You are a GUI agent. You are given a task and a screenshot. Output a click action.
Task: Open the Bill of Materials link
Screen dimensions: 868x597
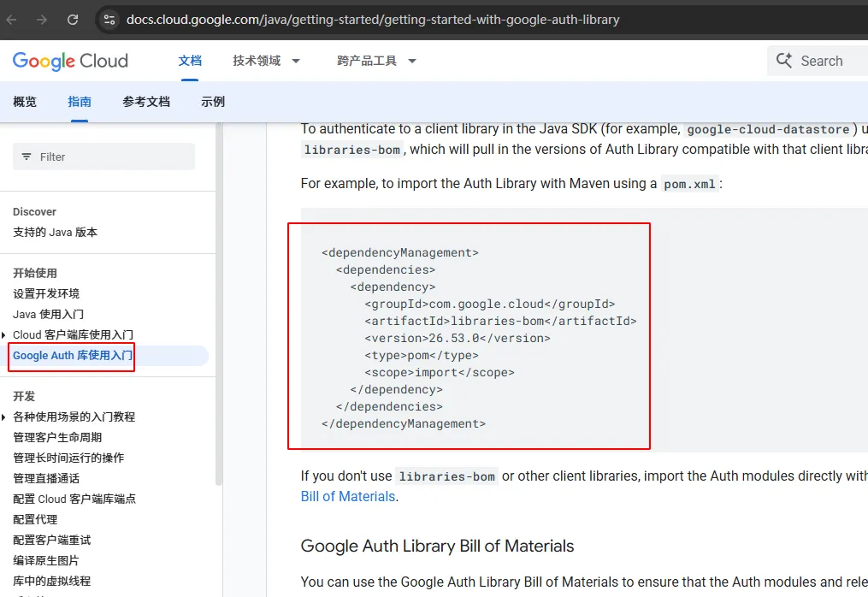click(x=348, y=496)
